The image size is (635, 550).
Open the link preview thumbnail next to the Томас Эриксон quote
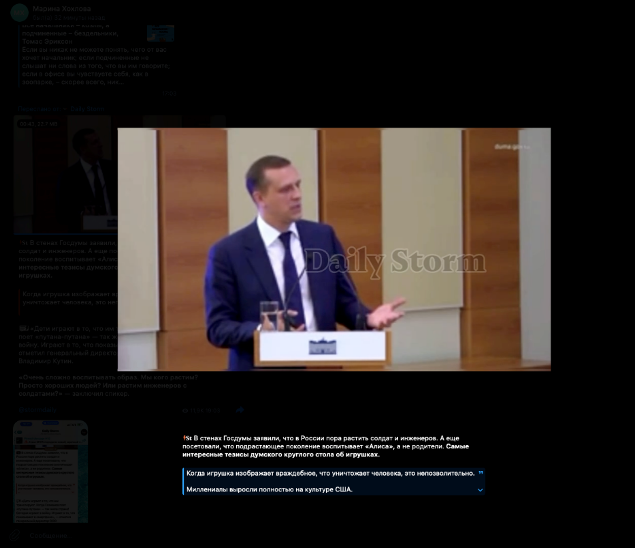point(160,33)
